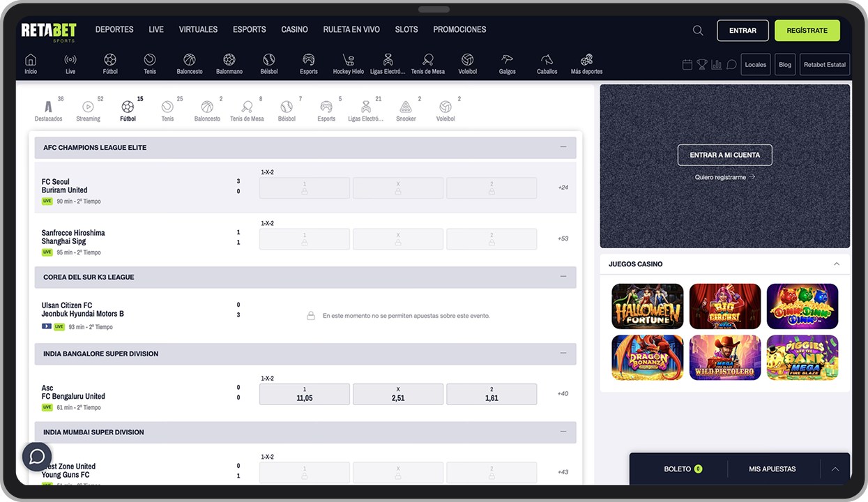Screen dimensions: 868x502
Task: Click the REGÍSTRATE button
Action: pyautogui.click(x=807, y=31)
